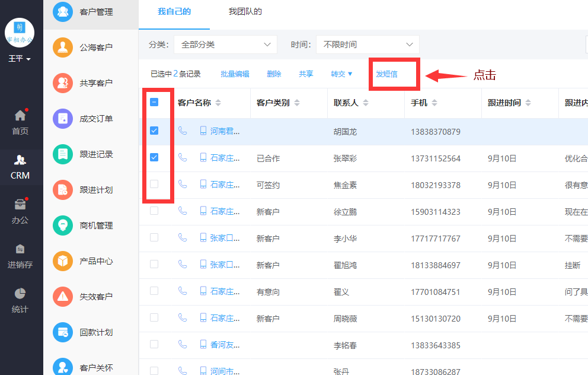
Task: Click phone call icon for 胡国龙 row
Action: tap(182, 131)
